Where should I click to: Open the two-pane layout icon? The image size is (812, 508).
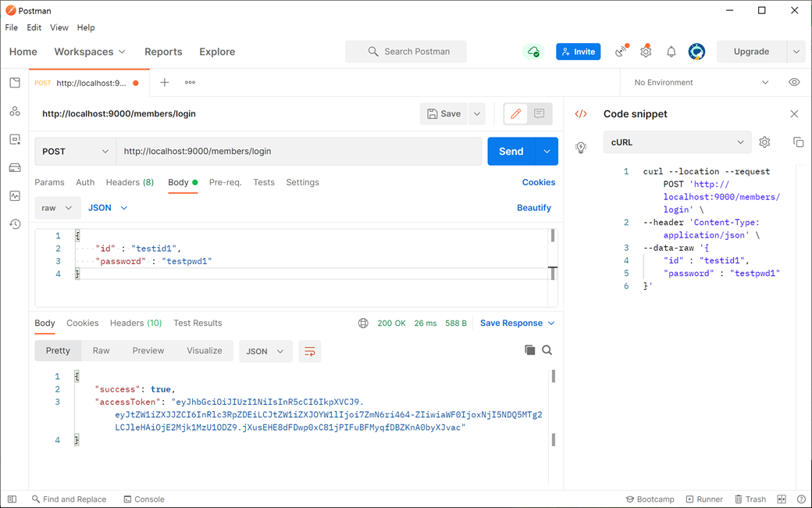(782, 499)
